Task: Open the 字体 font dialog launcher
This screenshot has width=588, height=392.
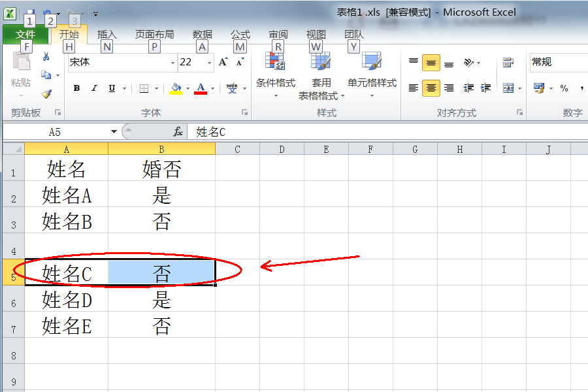Action: (244, 112)
